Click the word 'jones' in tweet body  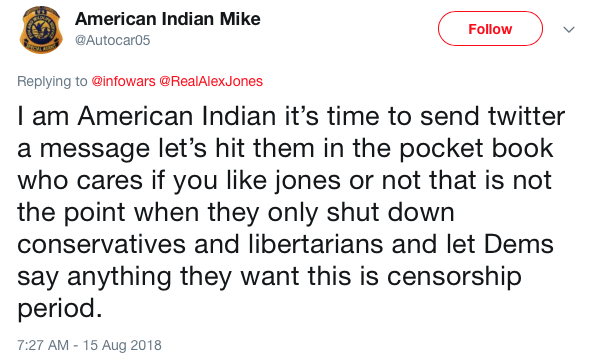tap(307, 181)
